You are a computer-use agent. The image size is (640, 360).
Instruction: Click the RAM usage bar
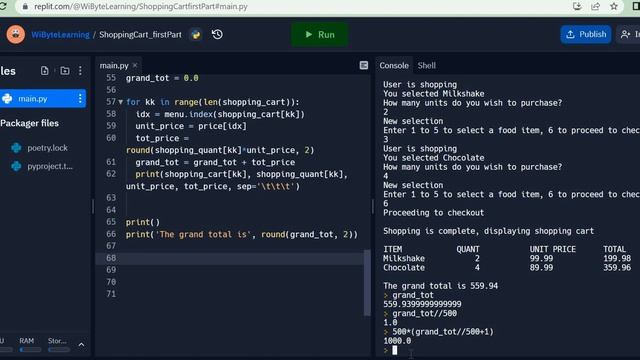pos(30,350)
